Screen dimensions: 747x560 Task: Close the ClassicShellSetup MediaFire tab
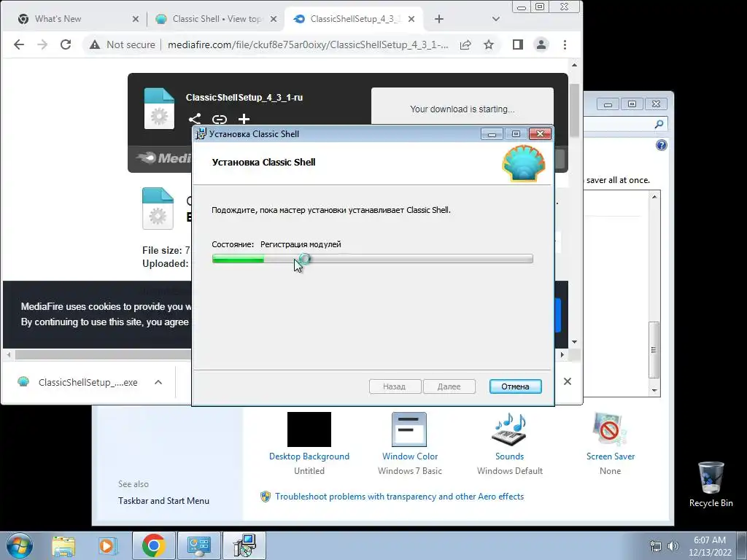[x=411, y=19]
